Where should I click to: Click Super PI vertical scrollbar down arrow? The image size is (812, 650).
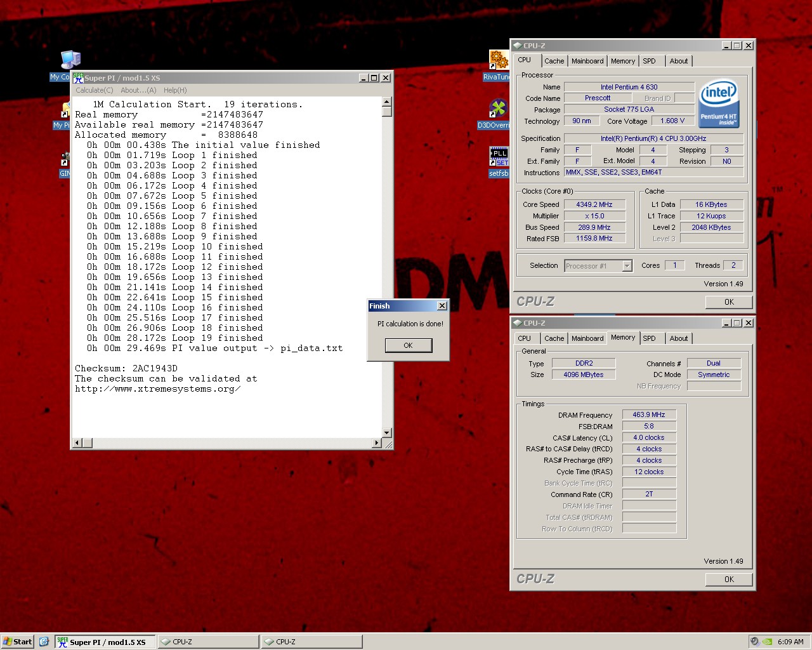[x=387, y=432]
